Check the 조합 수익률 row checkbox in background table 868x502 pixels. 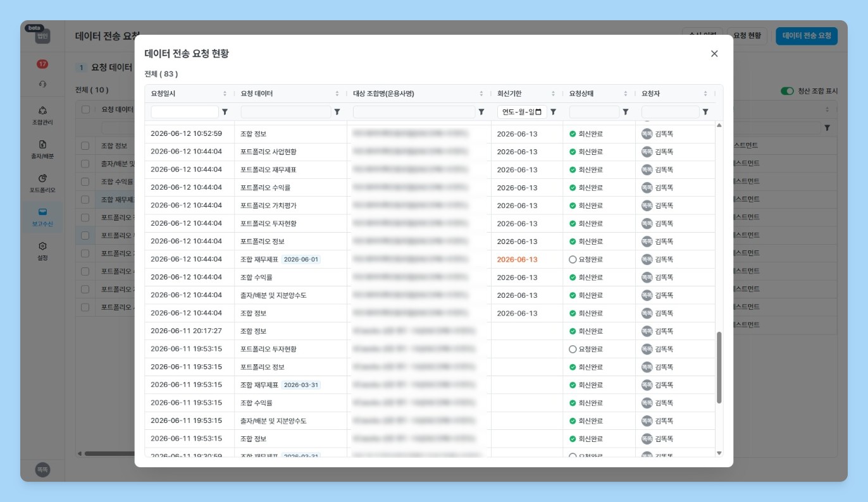pos(85,181)
